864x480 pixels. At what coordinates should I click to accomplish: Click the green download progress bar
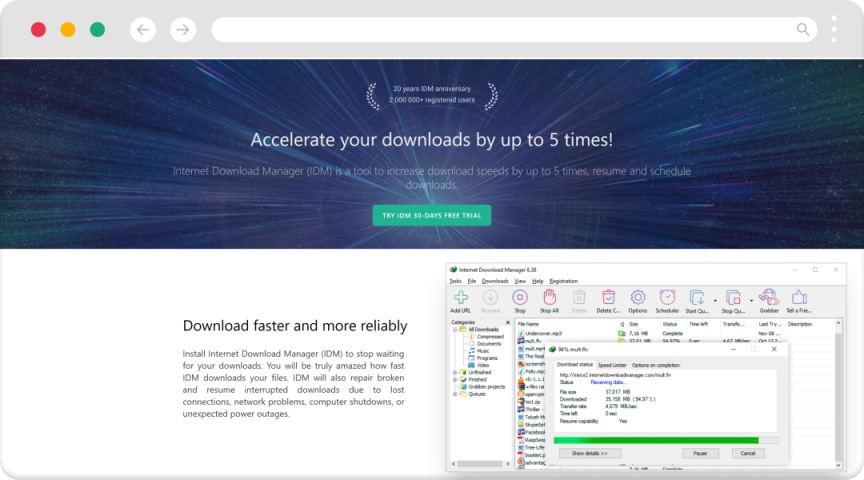click(x=666, y=440)
